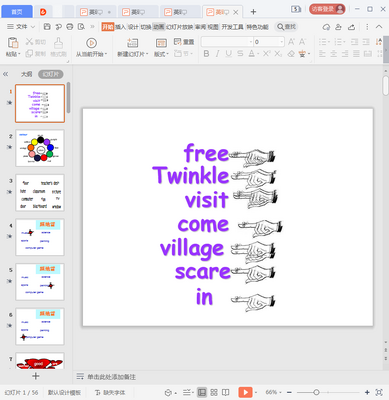Image resolution: width=389 pixels, height=400 pixels.
Task: Open the 幻灯片放映 ribbon tab
Action: [x=179, y=27]
